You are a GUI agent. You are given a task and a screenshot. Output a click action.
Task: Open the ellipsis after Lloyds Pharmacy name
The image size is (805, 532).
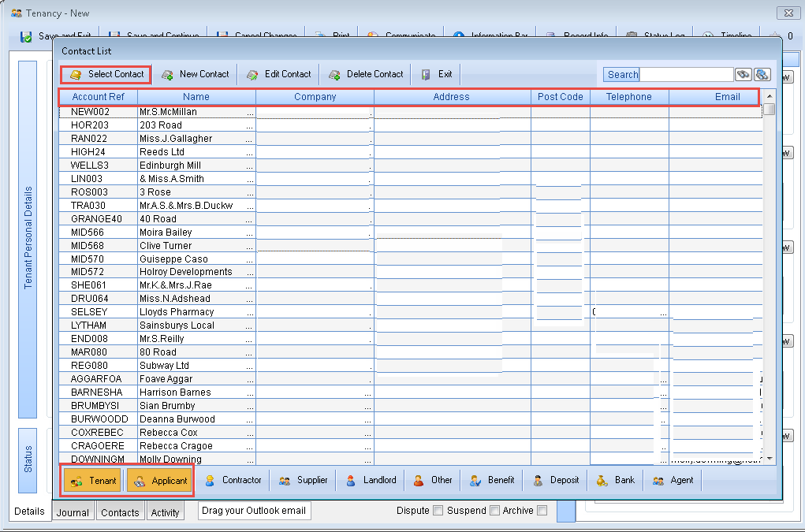pyautogui.click(x=250, y=312)
